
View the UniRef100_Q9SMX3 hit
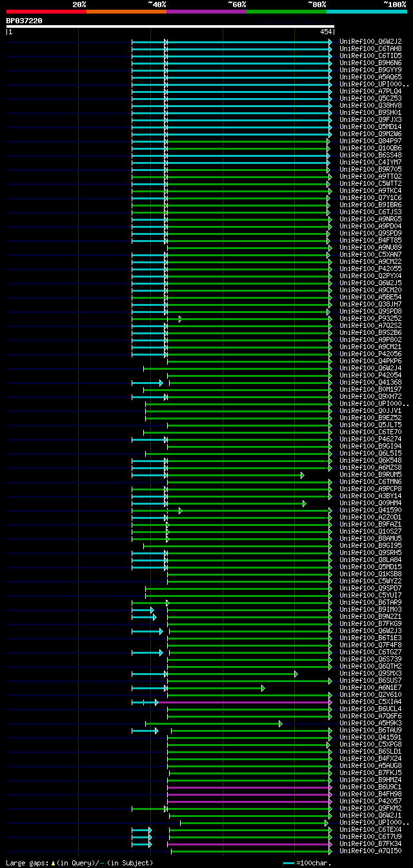(x=370, y=673)
